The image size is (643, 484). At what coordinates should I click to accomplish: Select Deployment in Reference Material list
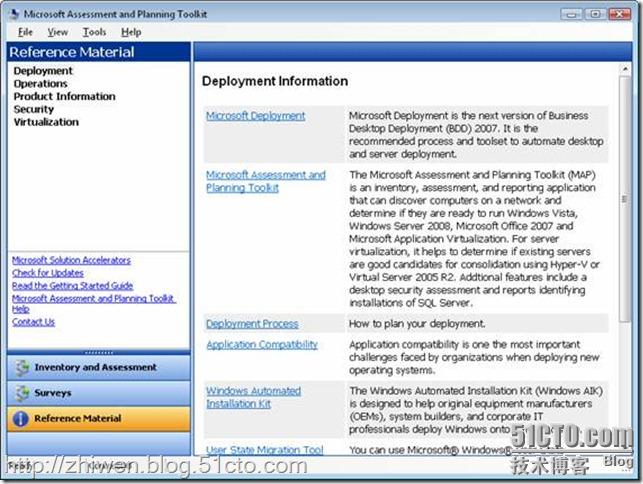(43, 71)
